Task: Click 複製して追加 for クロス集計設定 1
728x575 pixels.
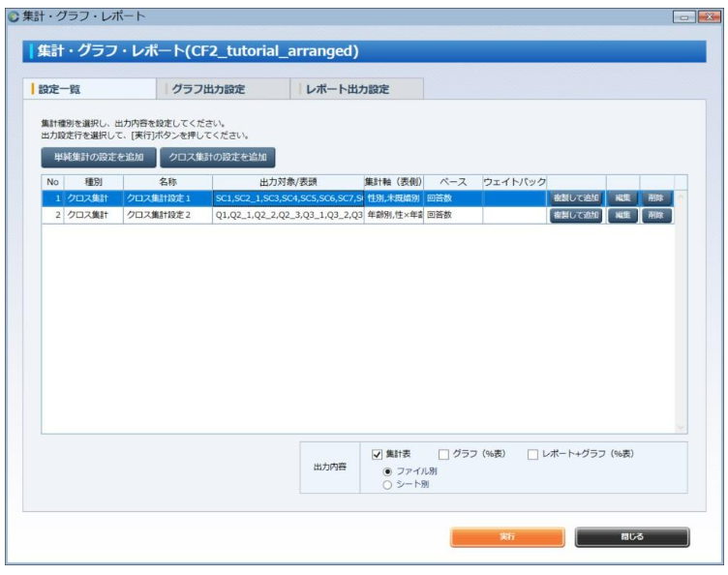Action: (x=576, y=198)
